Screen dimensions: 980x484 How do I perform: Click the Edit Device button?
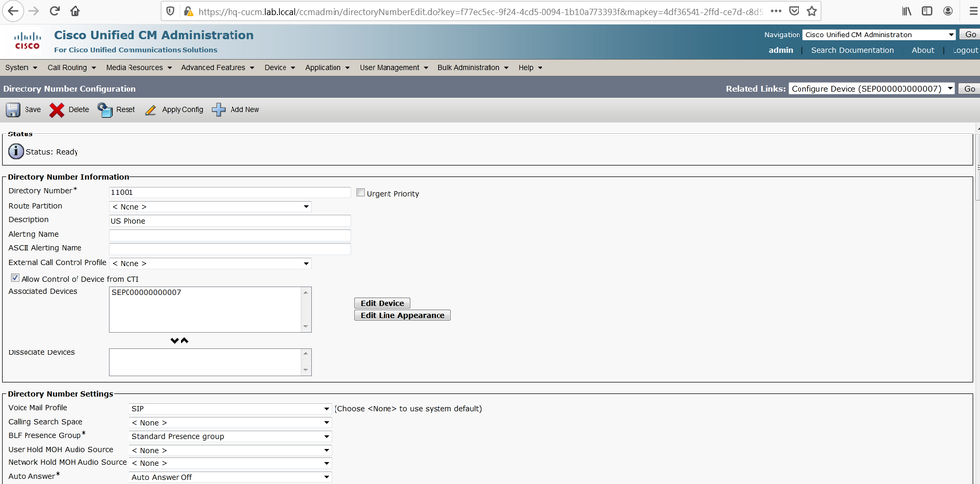pos(383,303)
